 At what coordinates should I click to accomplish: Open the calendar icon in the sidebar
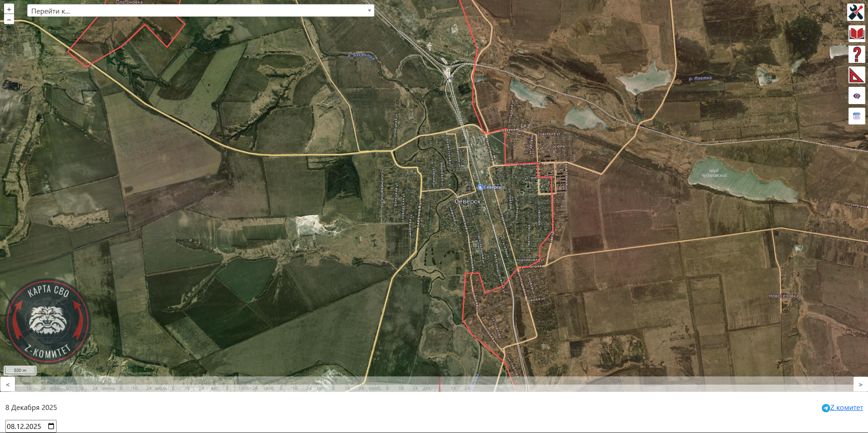pos(857,116)
